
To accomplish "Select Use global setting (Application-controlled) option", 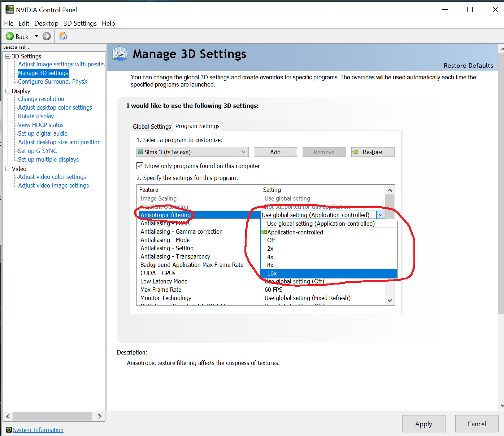I will [x=329, y=224].
